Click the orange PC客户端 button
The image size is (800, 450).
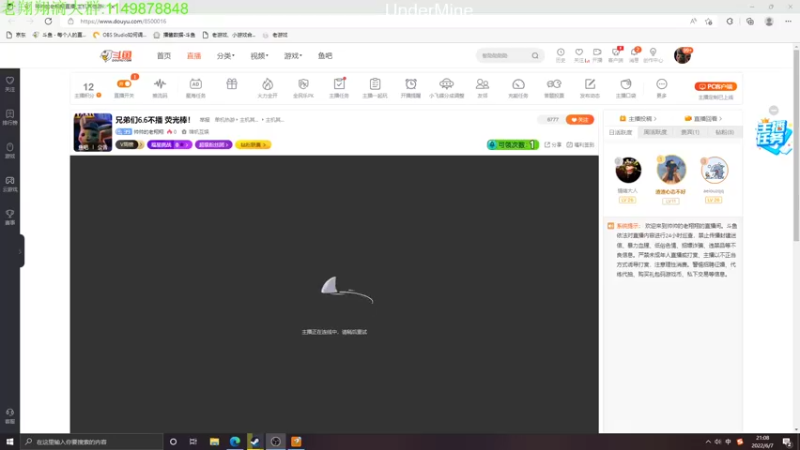(x=715, y=86)
